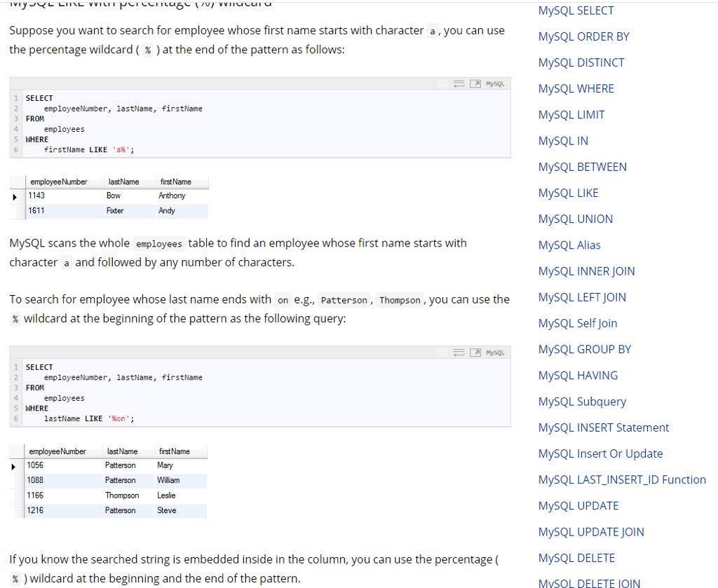Click employeeNumber header in second result table
Image resolution: width=718 pixels, height=588 pixels.
(57, 451)
